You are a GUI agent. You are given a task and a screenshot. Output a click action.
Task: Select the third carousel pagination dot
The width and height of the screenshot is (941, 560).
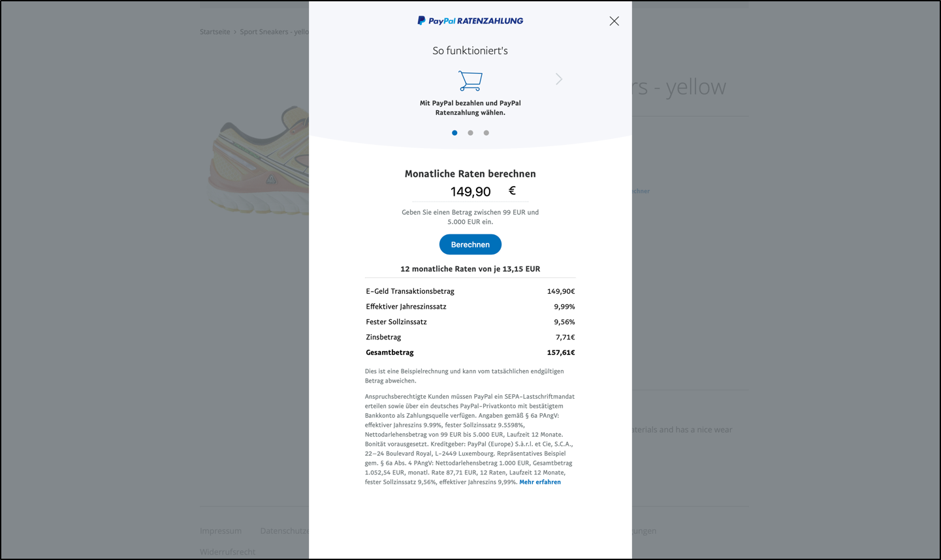click(x=486, y=132)
